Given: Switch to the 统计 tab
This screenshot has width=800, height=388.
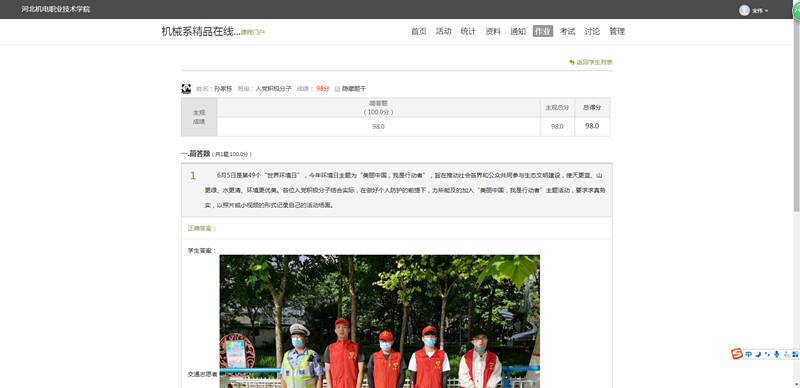Looking at the screenshot, I should 468,31.
